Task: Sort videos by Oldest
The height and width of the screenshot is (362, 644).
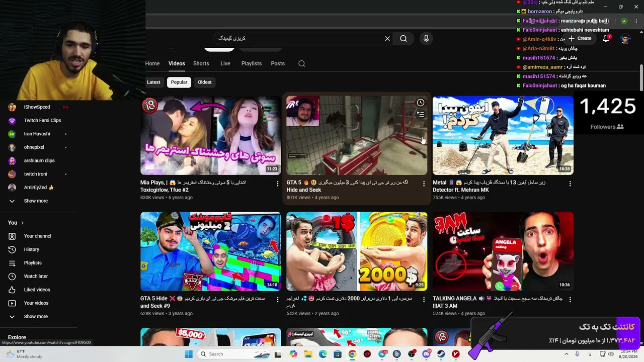Action: tap(205, 82)
